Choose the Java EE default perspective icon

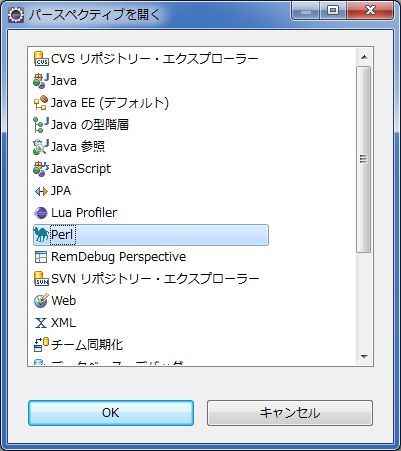point(41,103)
